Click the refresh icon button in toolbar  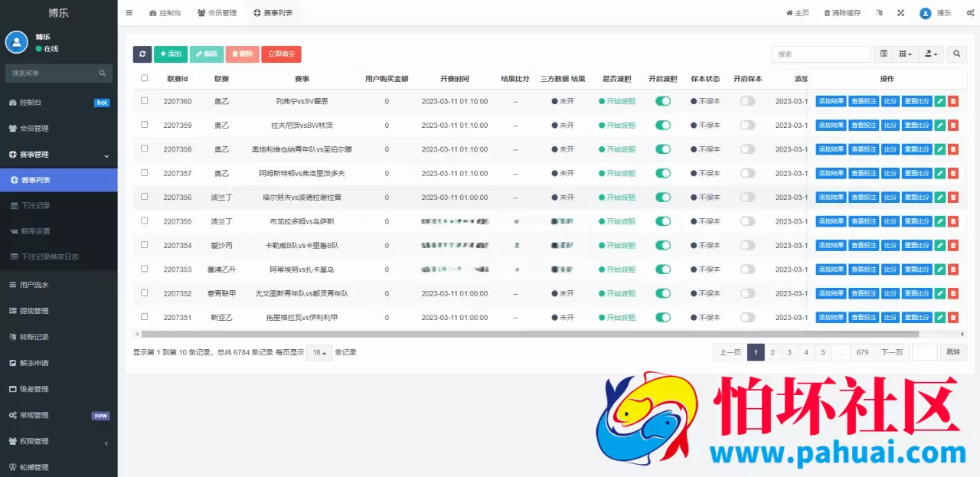click(x=142, y=54)
